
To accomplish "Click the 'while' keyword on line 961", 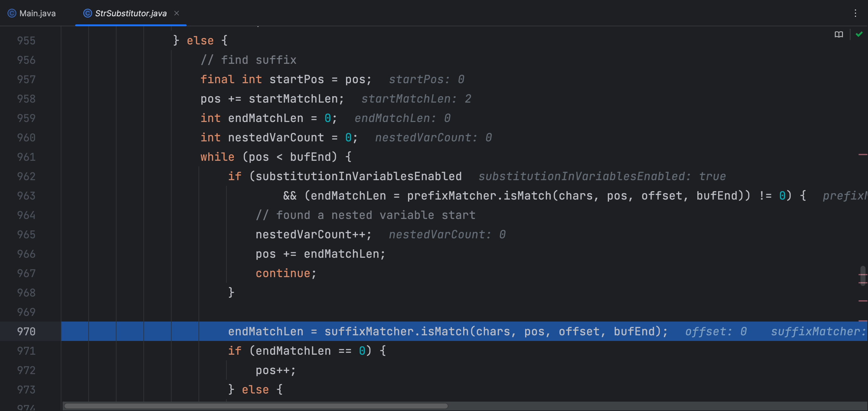I will tap(217, 156).
